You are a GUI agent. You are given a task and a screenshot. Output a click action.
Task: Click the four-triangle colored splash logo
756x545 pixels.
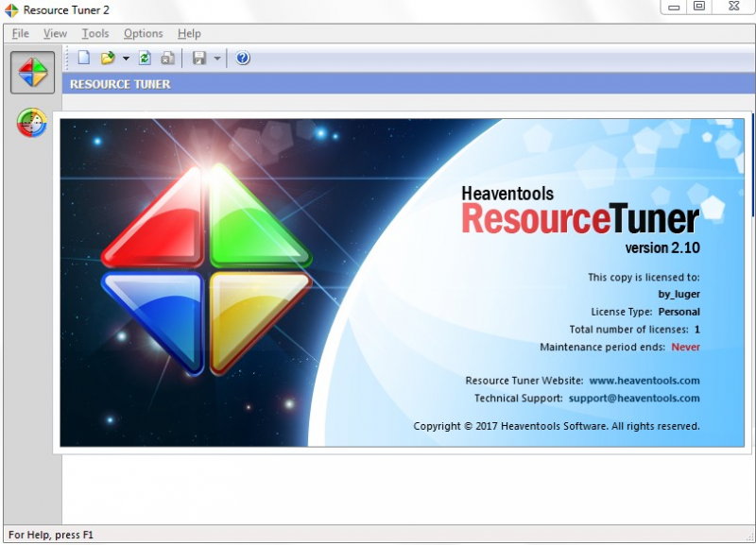(206, 270)
